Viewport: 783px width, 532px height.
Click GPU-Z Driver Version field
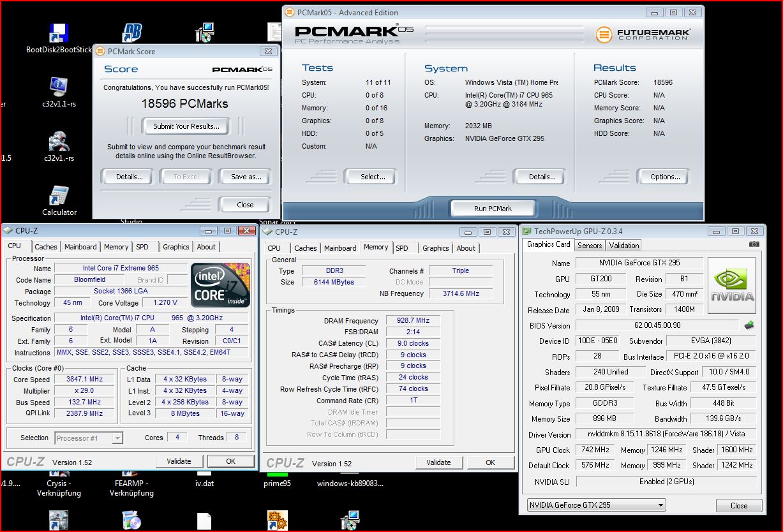pyautogui.click(x=666, y=434)
